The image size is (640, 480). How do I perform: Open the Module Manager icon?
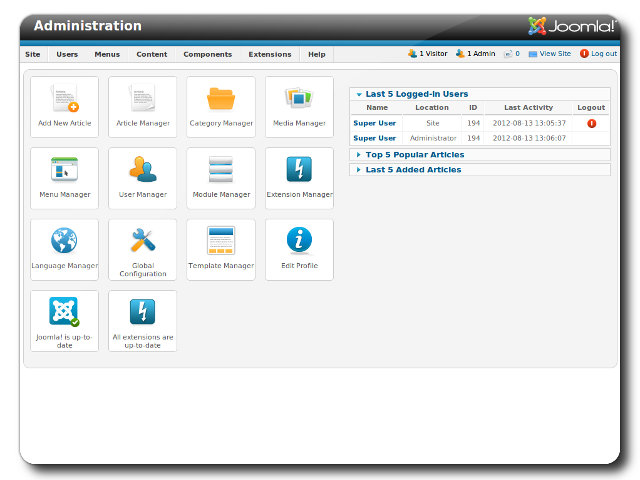click(221, 170)
